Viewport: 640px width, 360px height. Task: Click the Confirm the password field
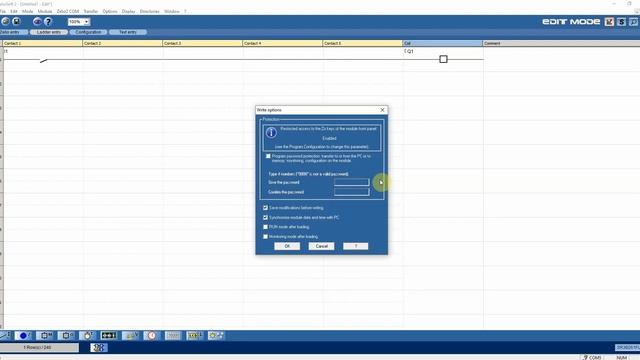click(x=351, y=192)
